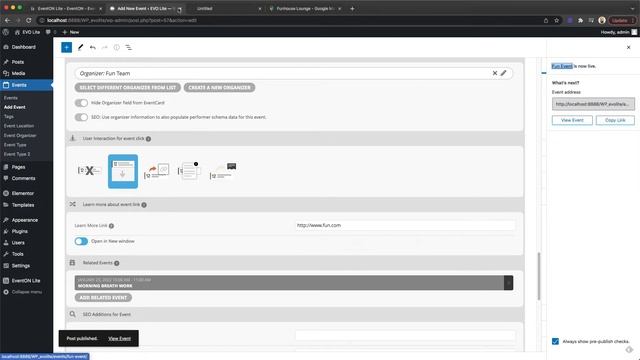Undo the last editor change
The image size is (640, 360).
click(x=93, y=47)
